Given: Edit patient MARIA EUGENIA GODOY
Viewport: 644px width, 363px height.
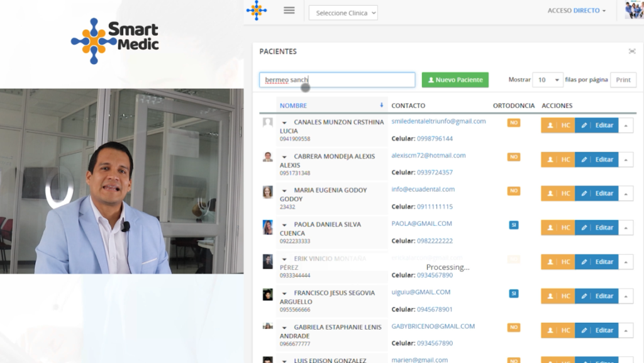Looking at the screenshot, I should (597, 193).
